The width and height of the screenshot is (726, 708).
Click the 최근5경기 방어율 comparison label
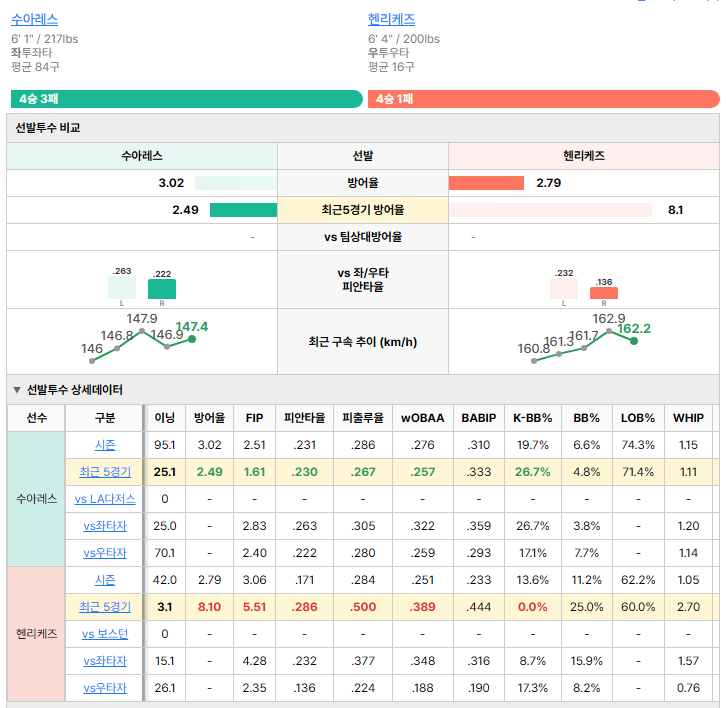pyautogui.click(x=363, y=210)
